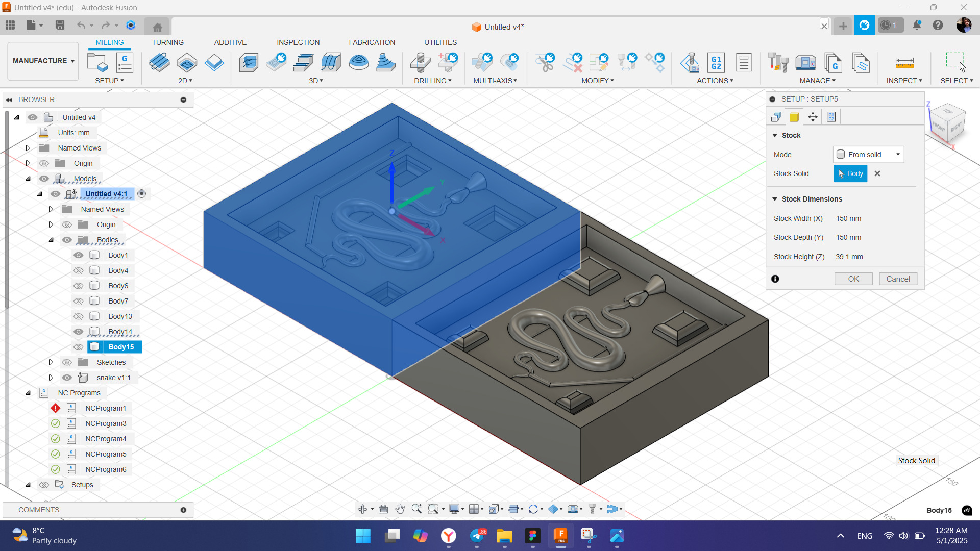Click the New Setup icon
Image resolution: width=980 pixels, height=551 pixels.
(x=97, y=63)
